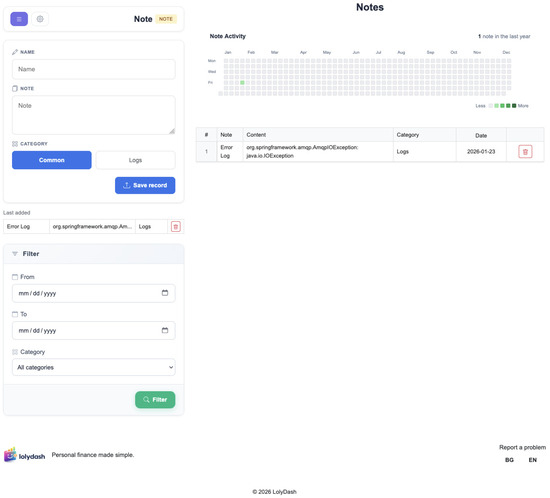Click the green Filter button
The height and width of the screenshot is (498, 550).
pos(155,399)
